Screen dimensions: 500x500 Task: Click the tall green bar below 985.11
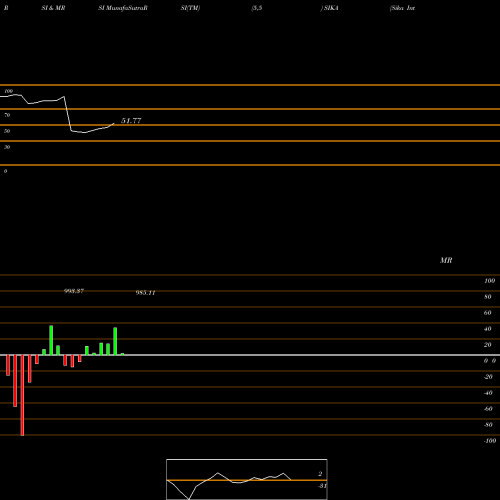115,341
